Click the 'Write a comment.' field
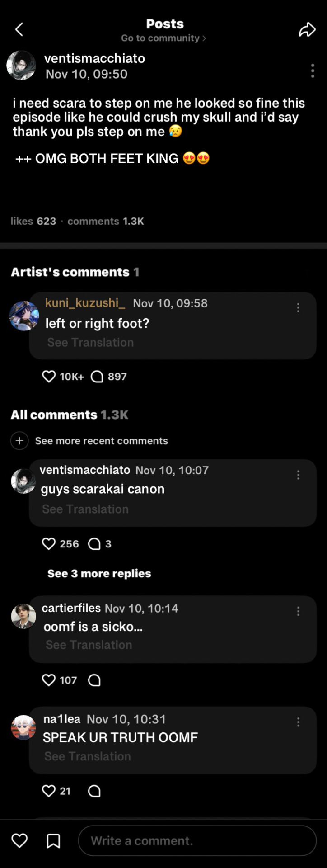The image size is (327, 868). [x=197, y=841]
